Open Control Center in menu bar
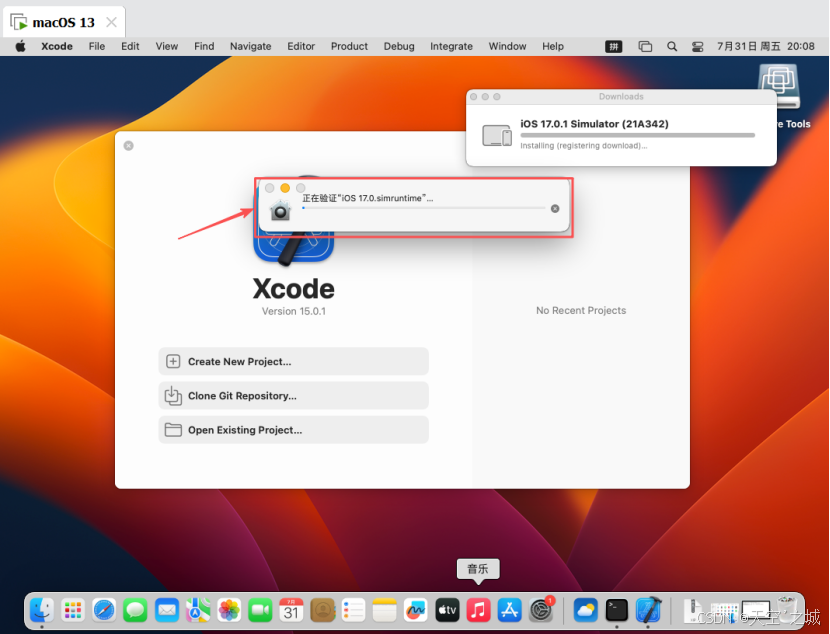 point(697,47)
